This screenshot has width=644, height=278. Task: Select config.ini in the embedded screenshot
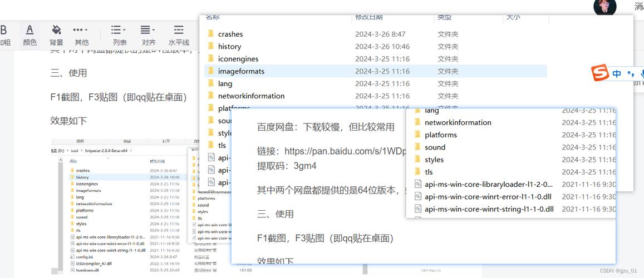(85, 257)
